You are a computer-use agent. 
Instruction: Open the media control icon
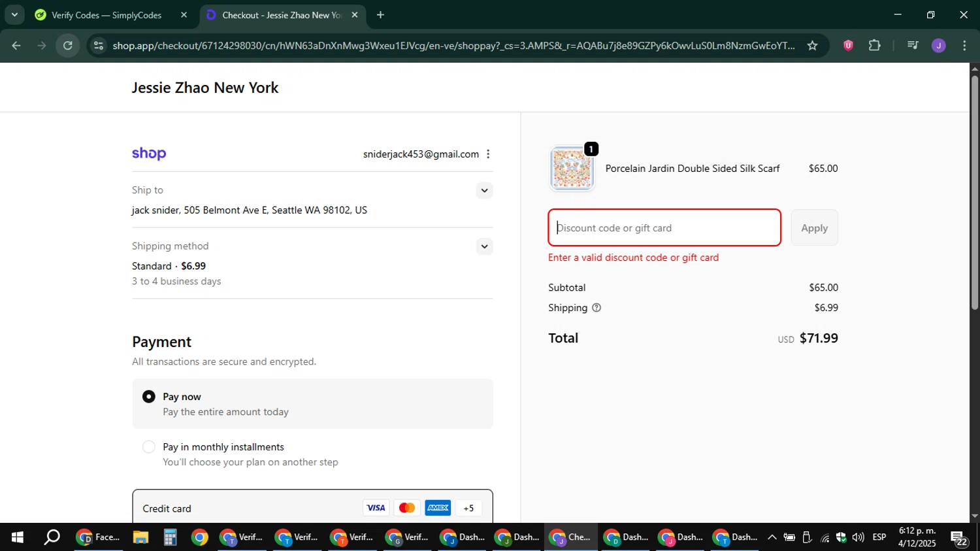point(913,45)
